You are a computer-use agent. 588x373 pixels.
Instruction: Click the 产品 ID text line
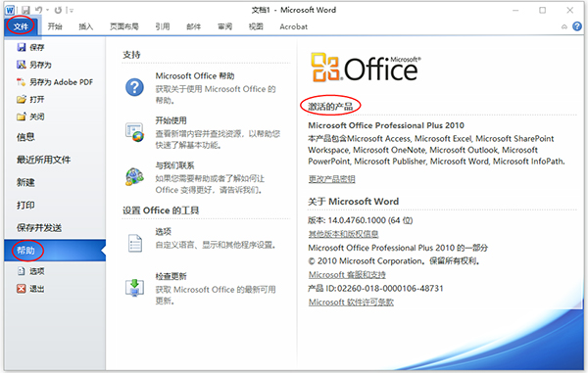coord(375,289)
